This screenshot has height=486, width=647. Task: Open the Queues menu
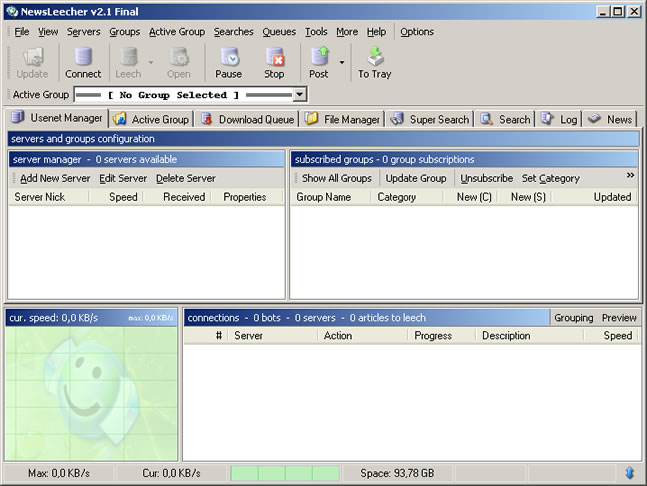(x=279, y=32)
